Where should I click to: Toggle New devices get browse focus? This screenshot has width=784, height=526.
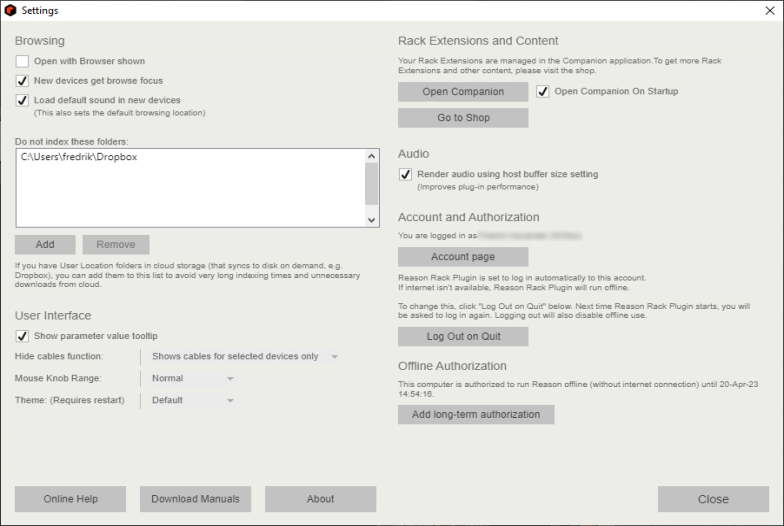pyautogui.click(x=22, y=80)
